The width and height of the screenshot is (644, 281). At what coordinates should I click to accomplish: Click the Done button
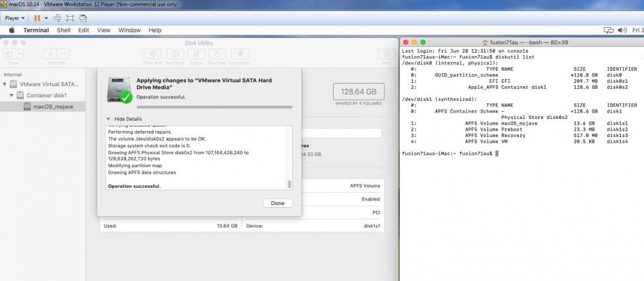click(x=278, y=203)
